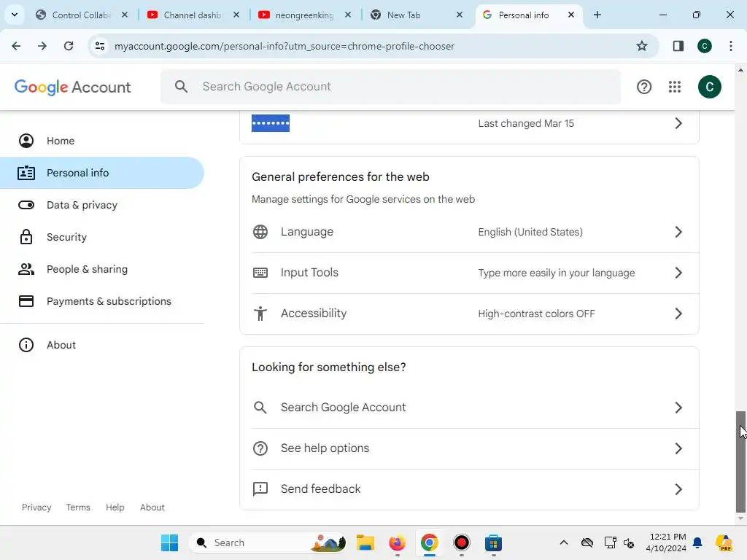Switch to the Control Collab tab
This screenshot has width=747, height=560.
(81, 15)
